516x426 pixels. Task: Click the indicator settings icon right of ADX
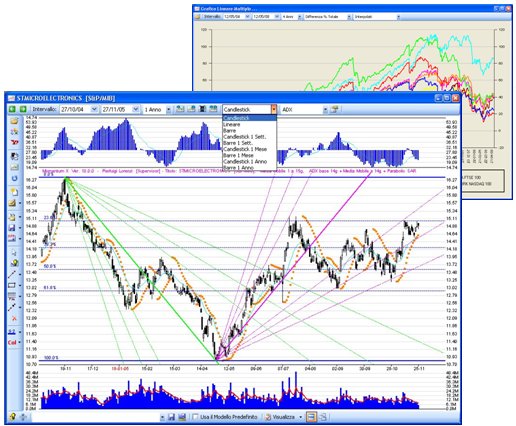point(334,109)
